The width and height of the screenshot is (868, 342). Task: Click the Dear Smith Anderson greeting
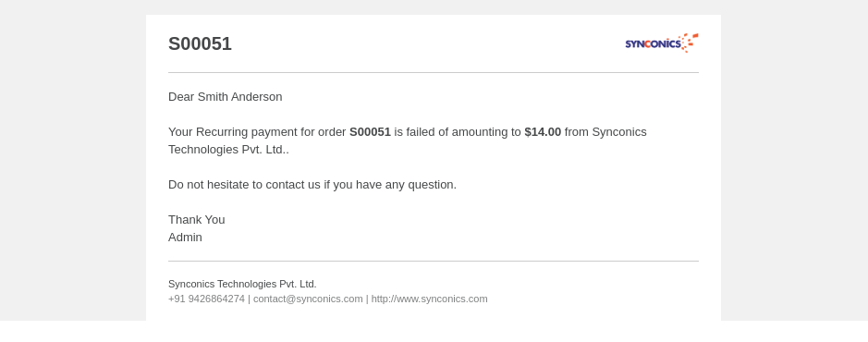226,97
